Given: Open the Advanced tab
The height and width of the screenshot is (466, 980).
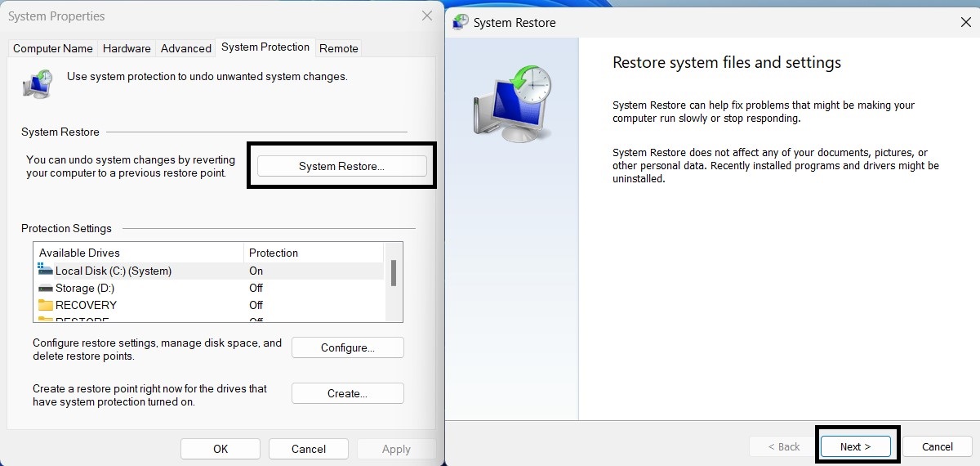Looking at the screenshot, I should [186, 48].
